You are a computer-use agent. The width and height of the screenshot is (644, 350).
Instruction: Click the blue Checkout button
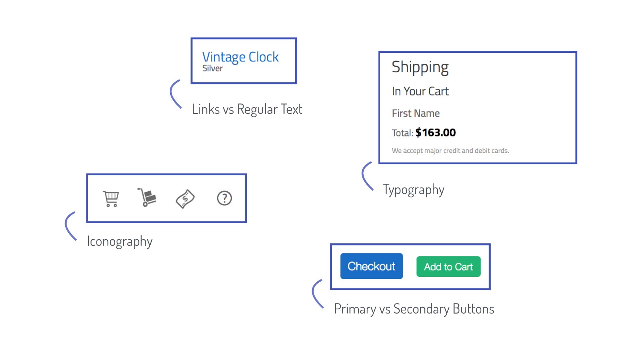point(372,266)
